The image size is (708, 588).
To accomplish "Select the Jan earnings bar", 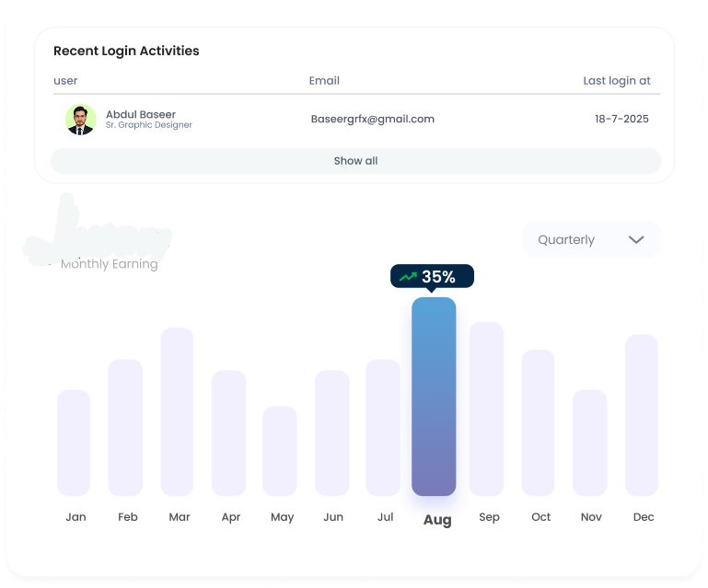I will pos(74,443).
